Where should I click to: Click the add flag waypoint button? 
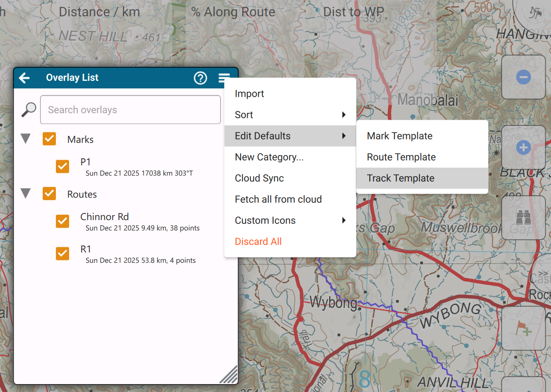(523, 328)
